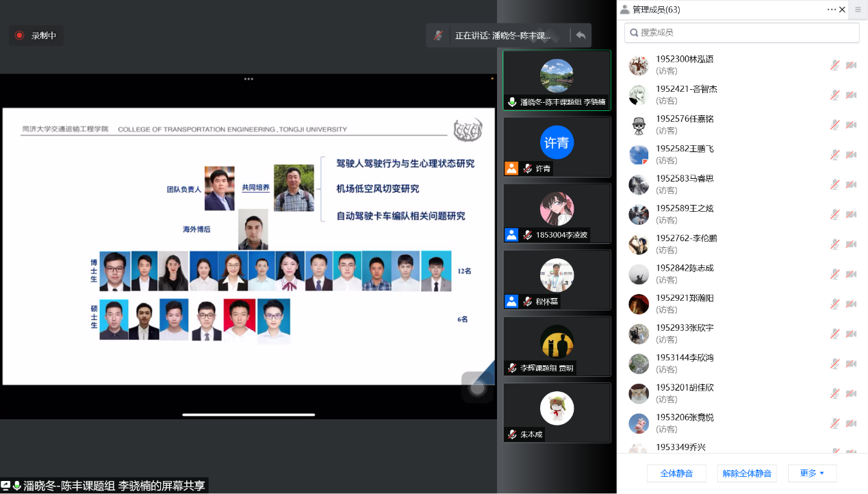Click the recording indicator 录制中
The image size is (868, 494).
(x=36, y=36)
